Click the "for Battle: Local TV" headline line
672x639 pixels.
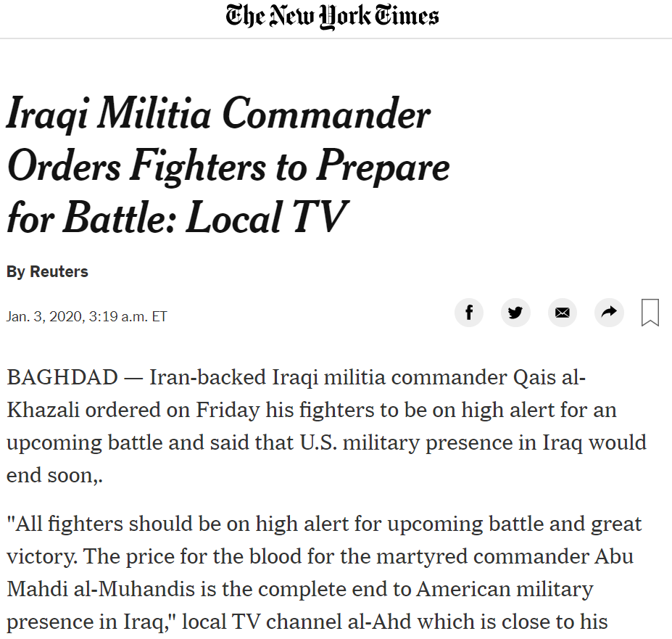178,218
